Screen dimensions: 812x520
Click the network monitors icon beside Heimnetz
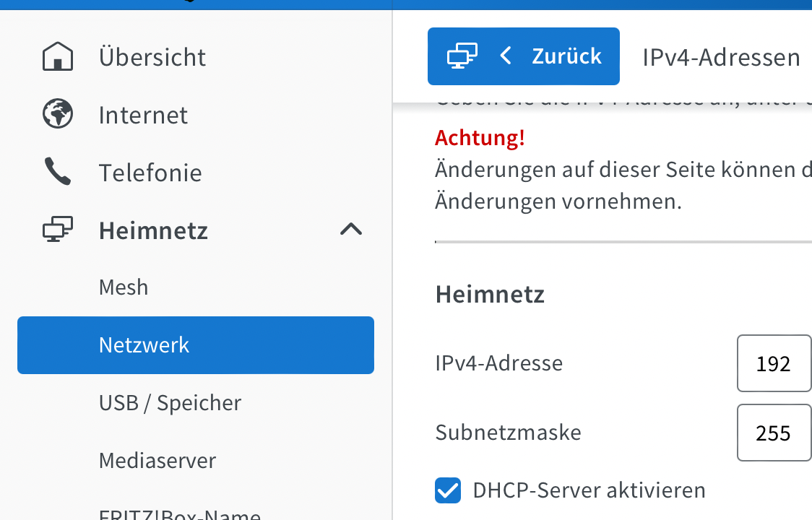point(58,230)
